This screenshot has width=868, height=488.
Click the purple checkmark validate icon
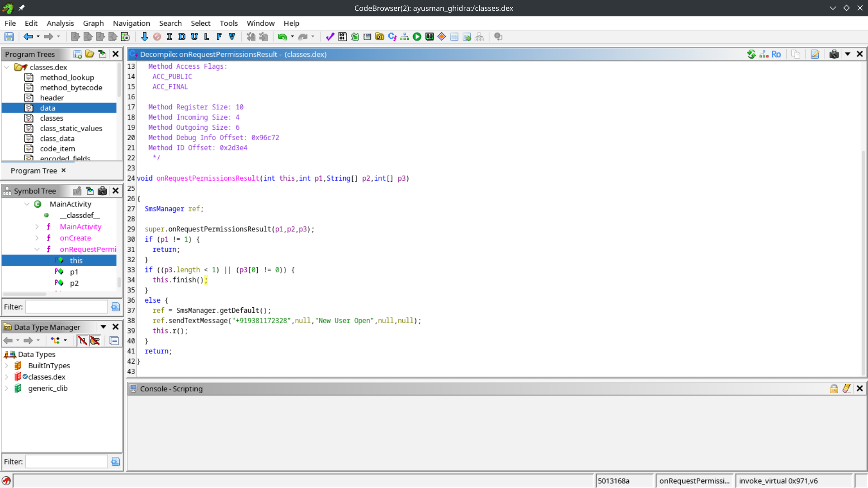330,37
